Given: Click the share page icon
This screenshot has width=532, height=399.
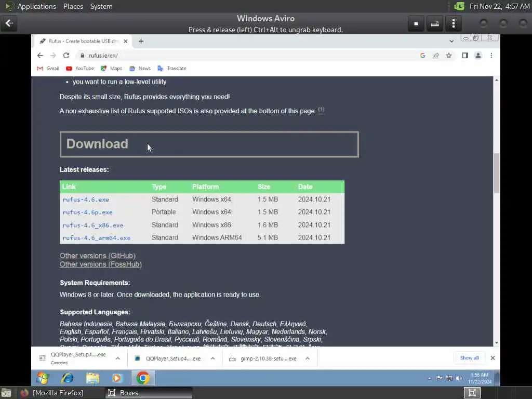Looking at the screenshot, I should pyautogui.click(x=436, y=55).
